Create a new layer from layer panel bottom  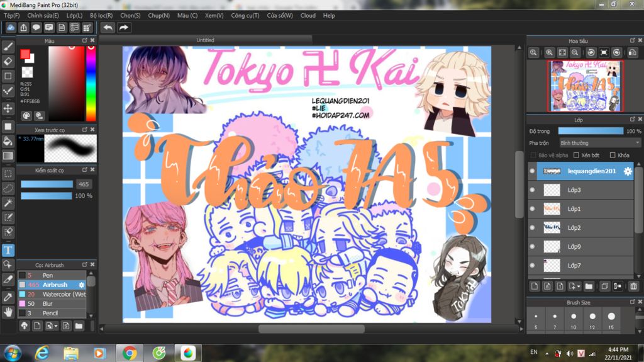(x=535, y=286)
